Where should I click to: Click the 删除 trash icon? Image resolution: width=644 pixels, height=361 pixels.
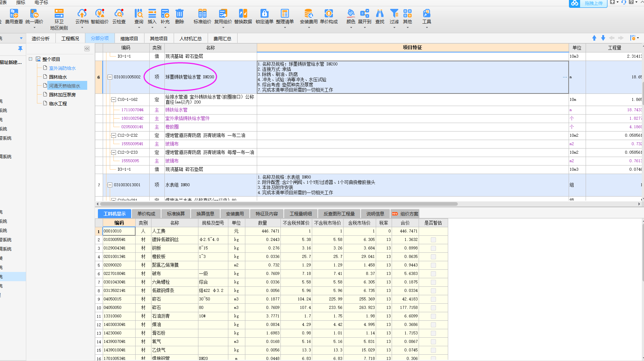180,14
